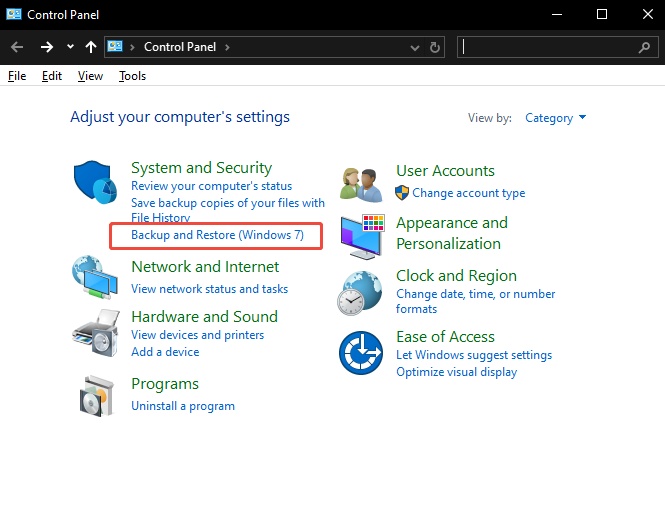The width and height of the screenshot is (665, 519).
Task: Click the Control Panel icon in the address bar
Action: 115,46
